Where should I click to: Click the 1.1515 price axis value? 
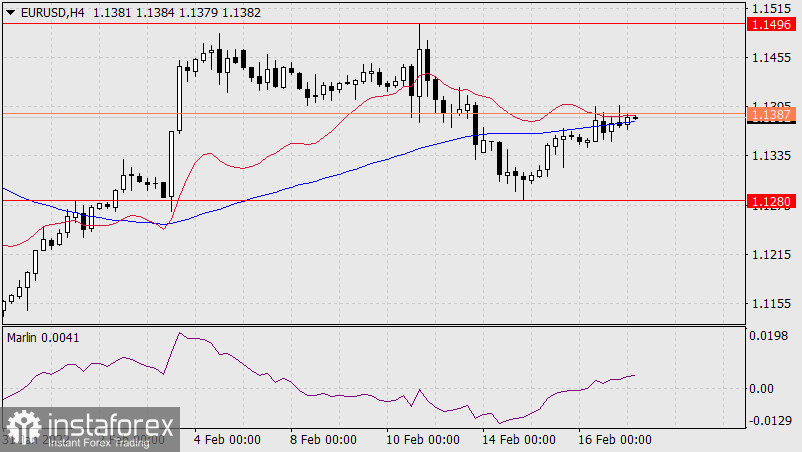pos(771,8)
